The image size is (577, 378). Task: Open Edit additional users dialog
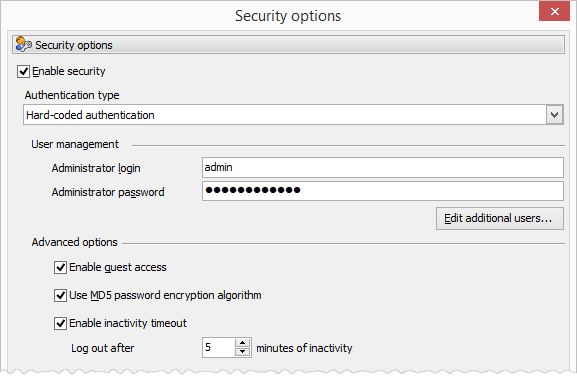(x=500, y=219)
